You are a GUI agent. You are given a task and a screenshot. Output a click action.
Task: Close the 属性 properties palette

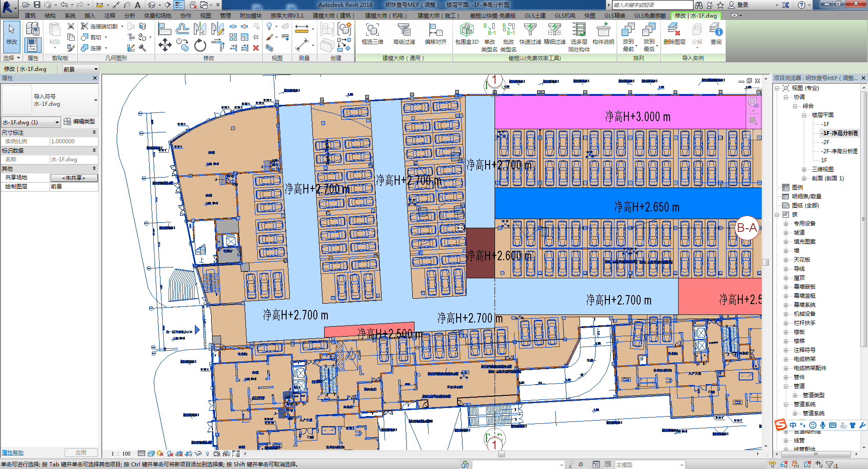[95, 78]
